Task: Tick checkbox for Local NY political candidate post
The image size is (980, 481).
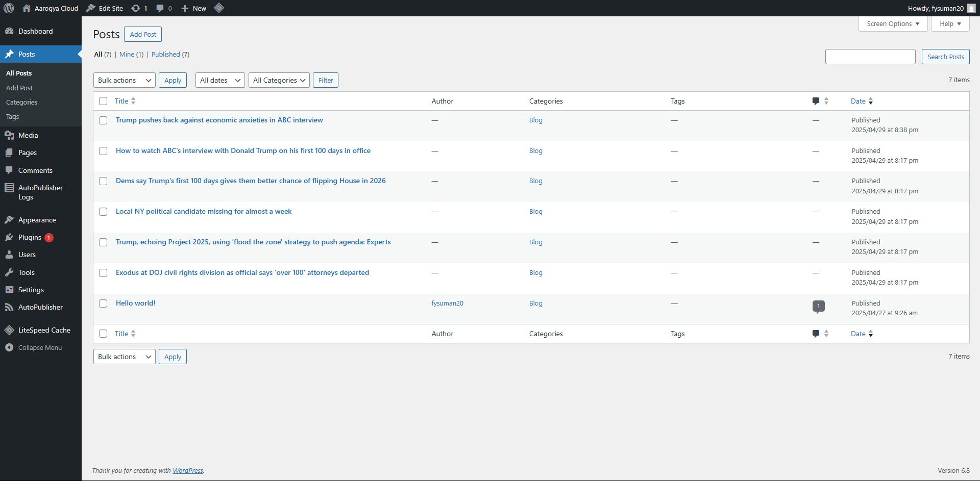Action: (103, 212)
